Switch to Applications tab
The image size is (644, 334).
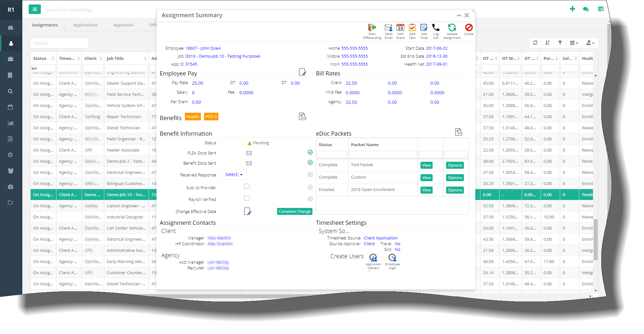pos(85,25)
